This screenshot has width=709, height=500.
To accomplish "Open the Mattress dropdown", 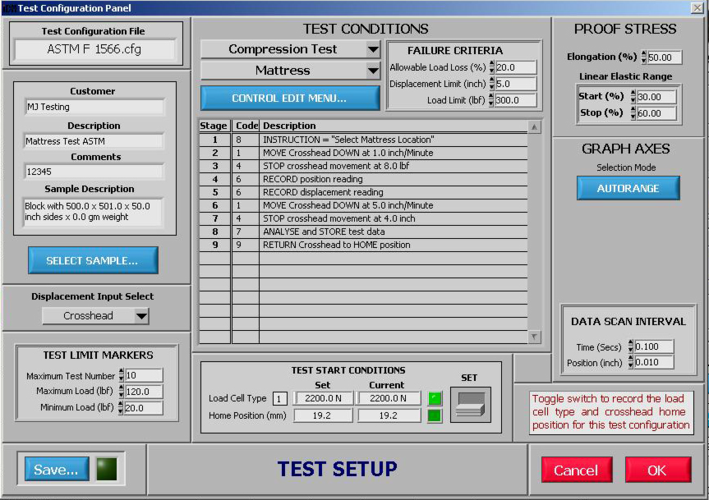I will (x=290, y=71).
